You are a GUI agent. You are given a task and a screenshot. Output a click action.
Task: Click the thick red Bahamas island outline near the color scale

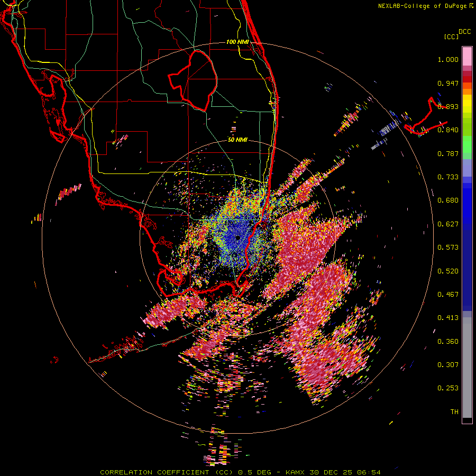pos(426,117)
